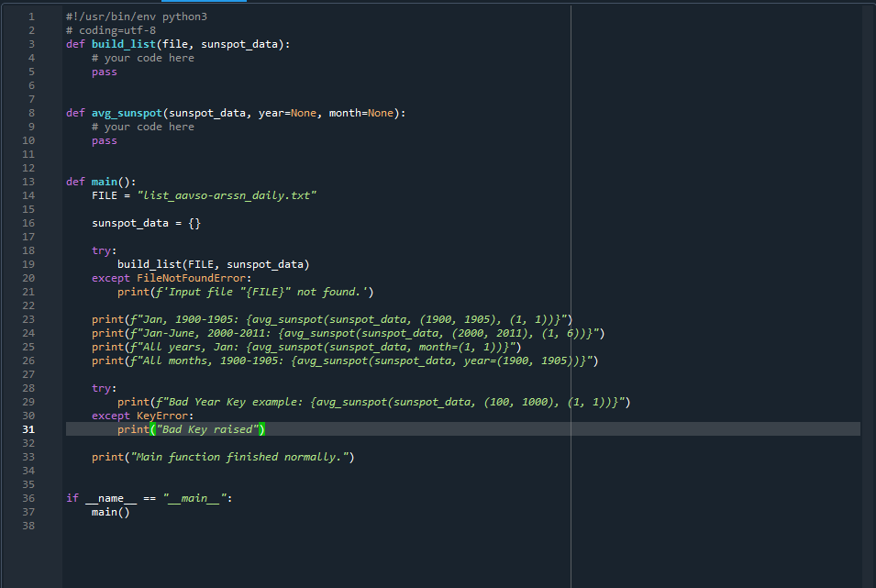Click the 'FILE' variable on line 14

click(105, 195)
